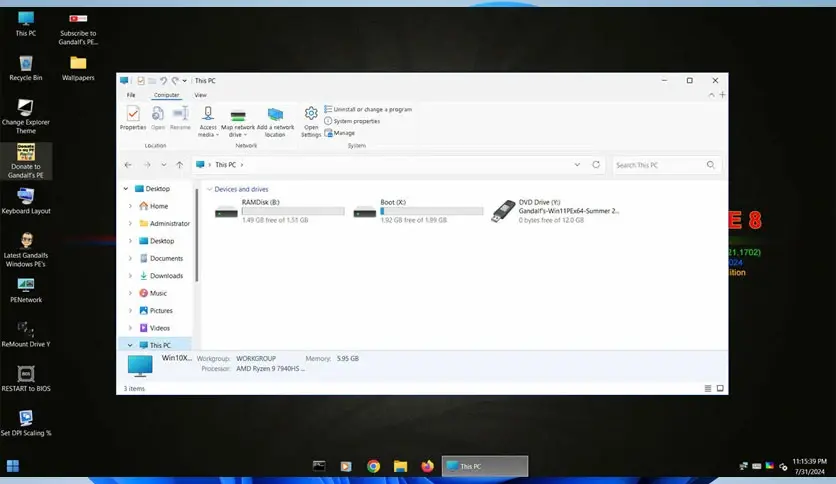The image size is (836, 484).
Task: Click Add a network location icon
Action: (x=275, y=118)
